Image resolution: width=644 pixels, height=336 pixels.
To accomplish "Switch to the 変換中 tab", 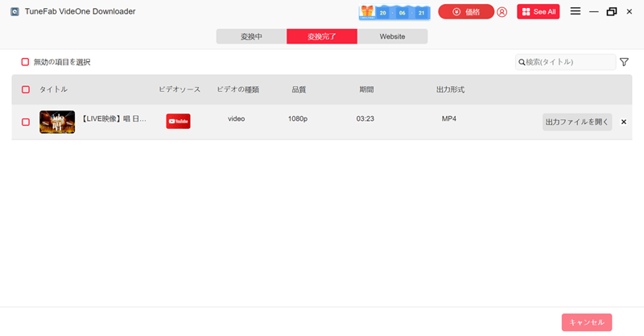I will coord(251,36).
